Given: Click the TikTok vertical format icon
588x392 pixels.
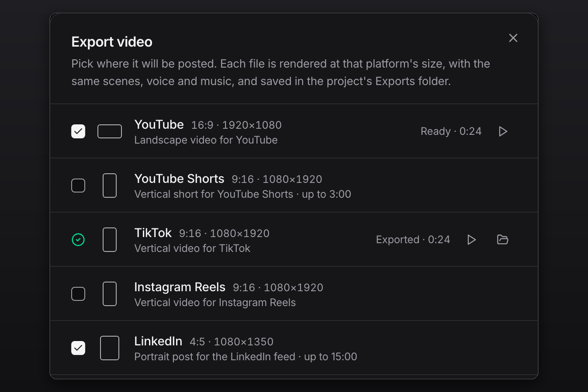Looking at the screenshot, I should tap(109, 240).
